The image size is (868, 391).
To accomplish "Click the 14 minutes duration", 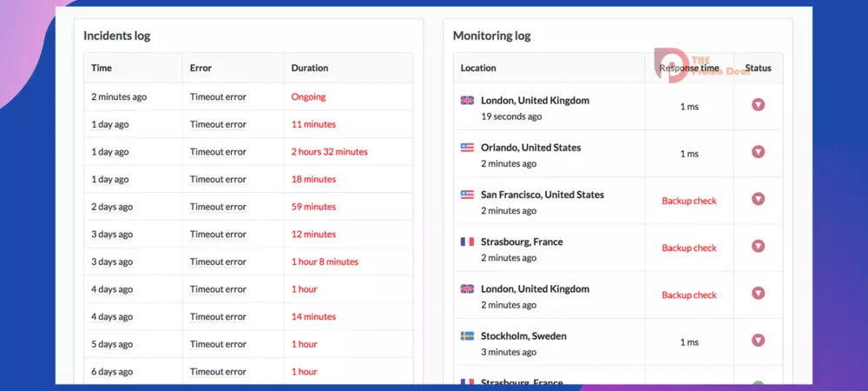I will [313, 316].
